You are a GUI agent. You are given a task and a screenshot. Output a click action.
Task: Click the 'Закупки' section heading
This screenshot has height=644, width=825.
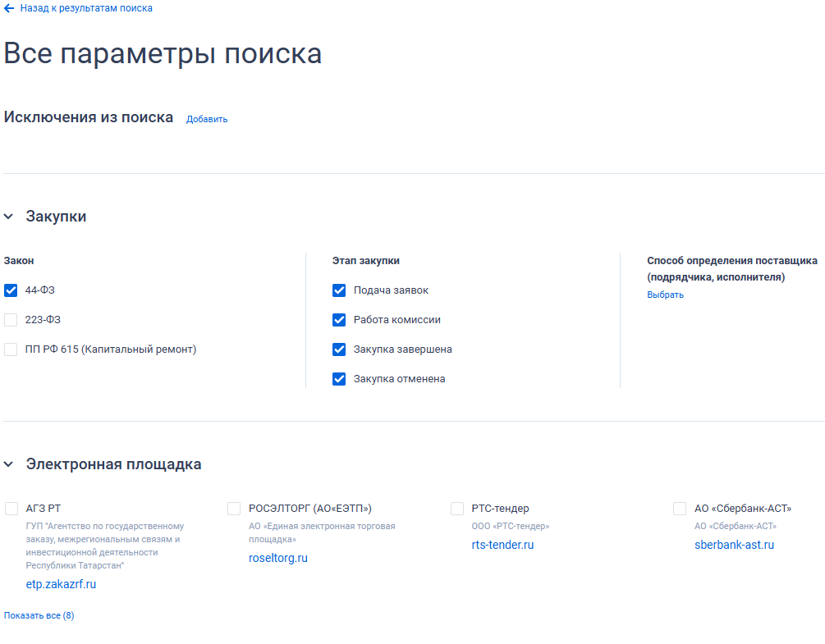click(x=56, y=217)
